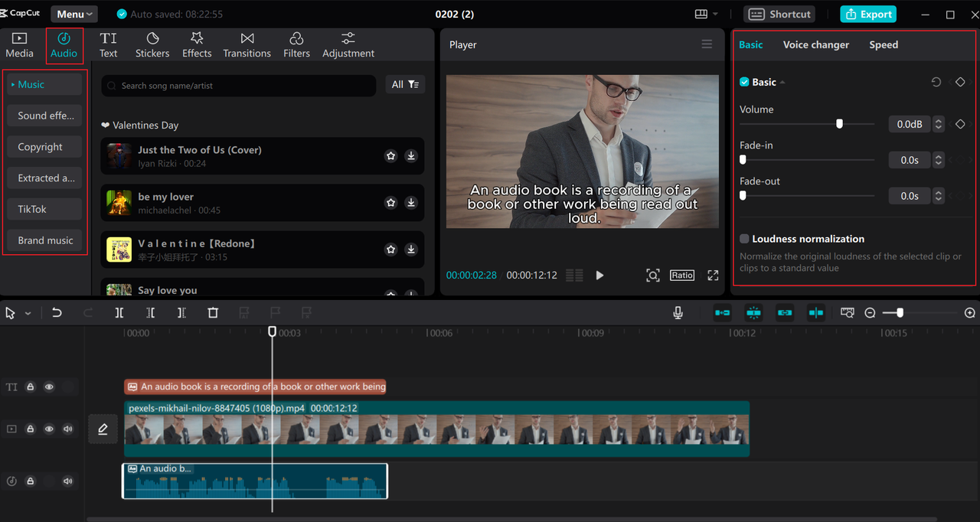Hide the video track with eye icon
Viewport: 980px width, 522px height.
point(49,429)
